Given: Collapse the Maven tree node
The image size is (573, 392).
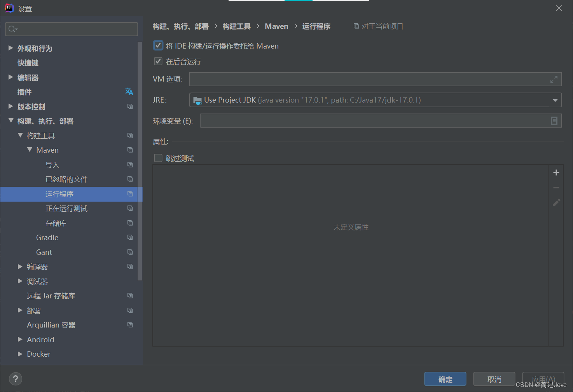Looking at the screenshot, I should [x=30, y=150].
